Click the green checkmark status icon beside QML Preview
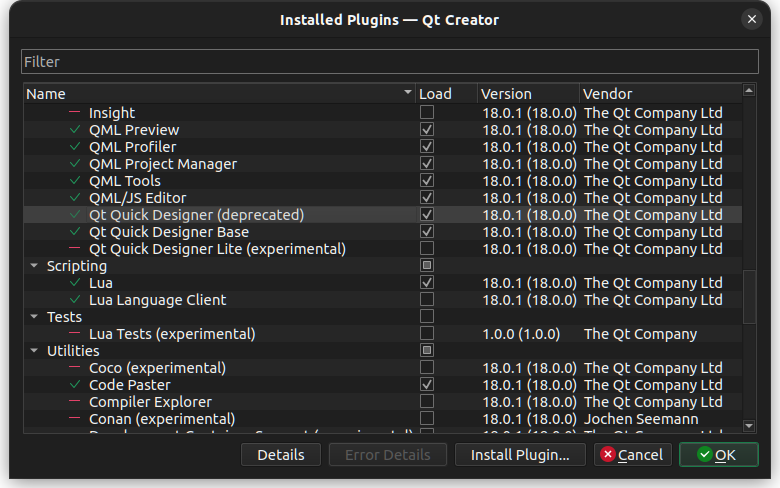 point(75,129)
